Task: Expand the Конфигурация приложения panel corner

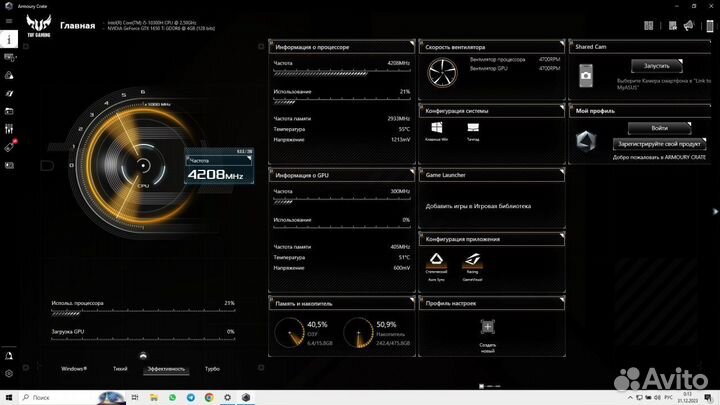Action: pyautogui.click(x=562, y=236)
